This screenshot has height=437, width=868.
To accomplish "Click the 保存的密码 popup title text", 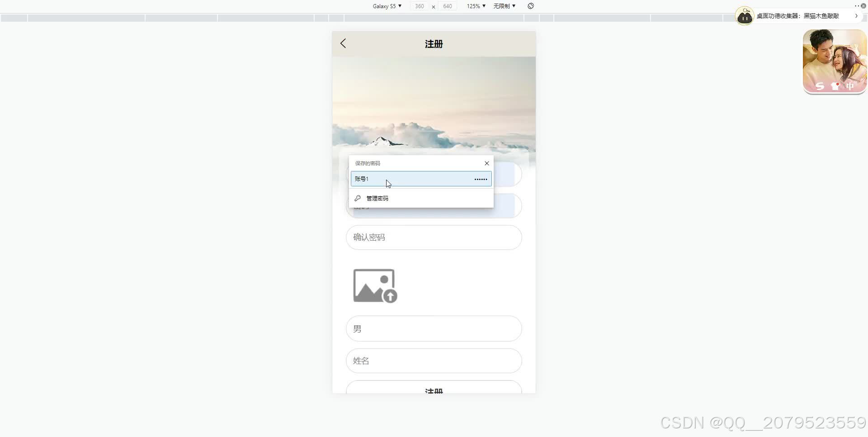I will click(368, 163).
